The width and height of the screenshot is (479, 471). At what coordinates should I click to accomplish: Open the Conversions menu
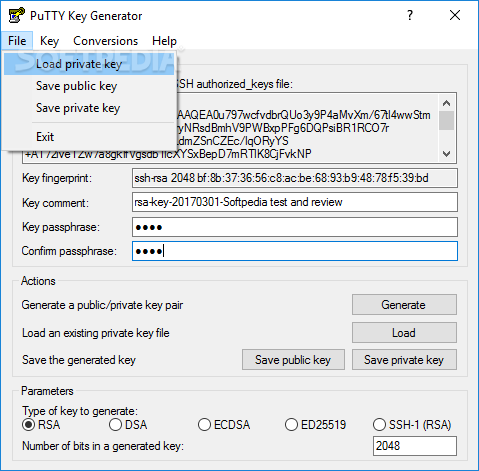click(105, 41)
